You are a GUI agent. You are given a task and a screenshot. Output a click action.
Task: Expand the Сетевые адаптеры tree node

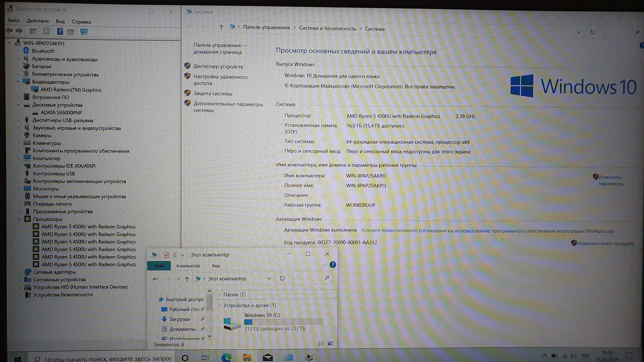tap(19, 272)
